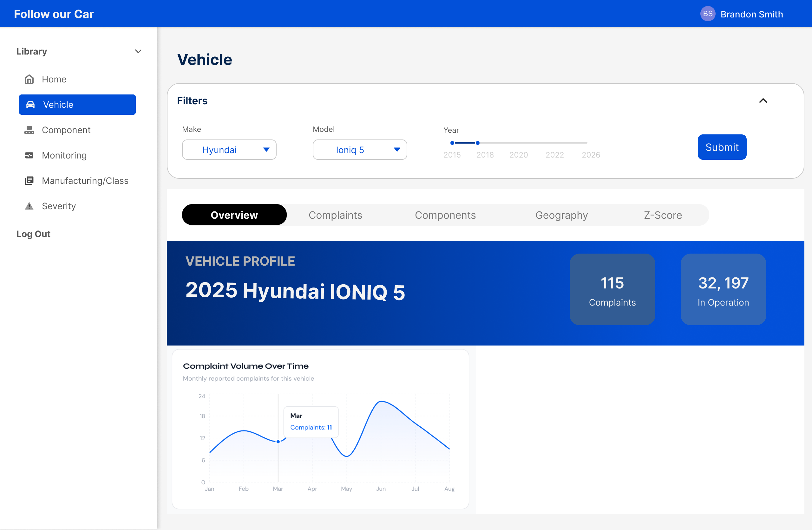Collapse the Library section chevron
Viewport: 812px width, 530px height.
coord(138,51)
